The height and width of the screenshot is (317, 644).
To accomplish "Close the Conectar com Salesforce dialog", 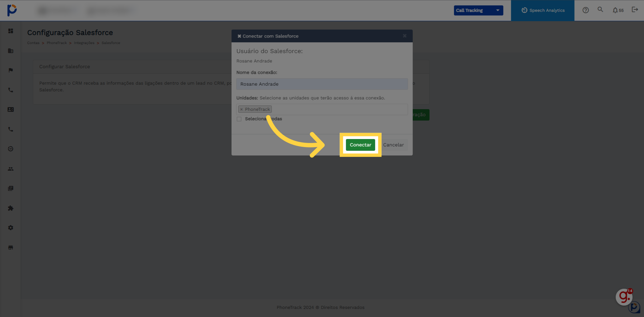I will 405,36.
